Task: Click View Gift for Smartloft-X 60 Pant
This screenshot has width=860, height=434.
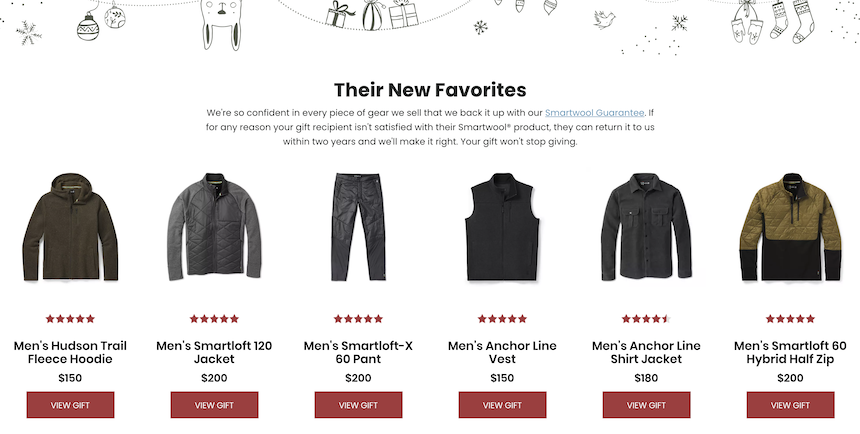Action: [x=358, y=405]
